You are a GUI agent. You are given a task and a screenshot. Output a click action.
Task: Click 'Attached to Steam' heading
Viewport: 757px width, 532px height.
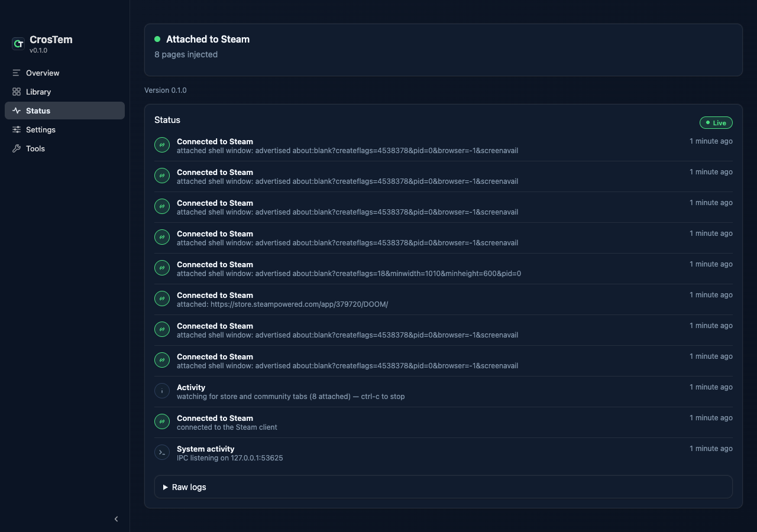tap(208, 39)
